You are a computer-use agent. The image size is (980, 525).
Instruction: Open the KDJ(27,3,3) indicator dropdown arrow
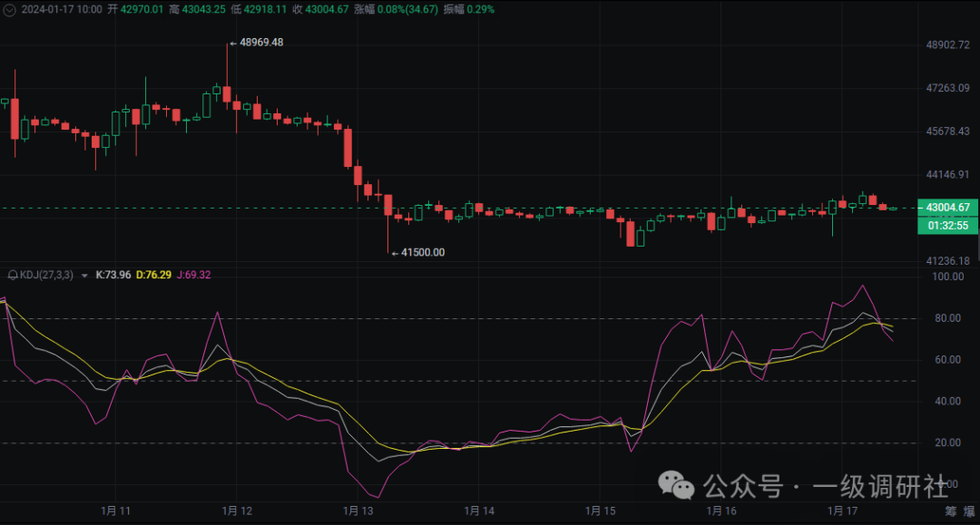click(84, 276)
